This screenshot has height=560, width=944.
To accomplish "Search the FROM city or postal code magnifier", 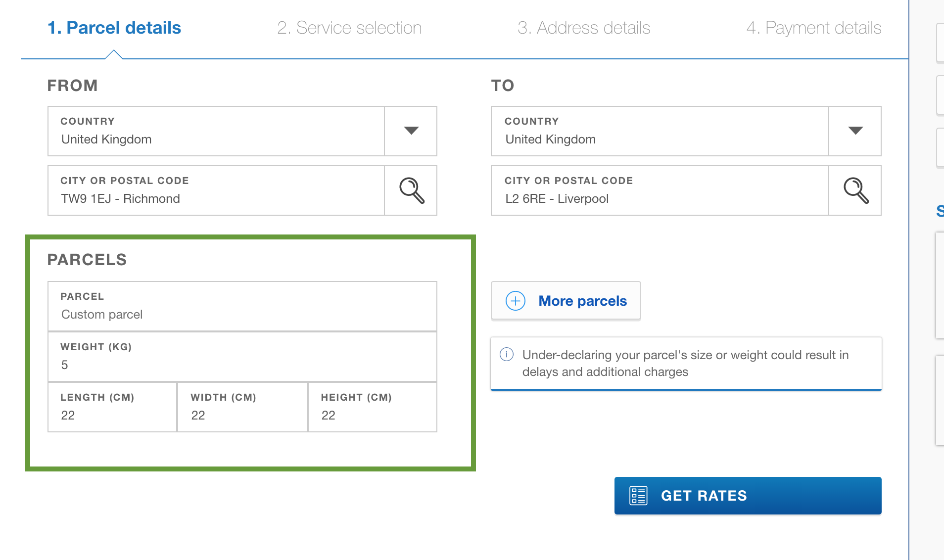I will 411,190.
